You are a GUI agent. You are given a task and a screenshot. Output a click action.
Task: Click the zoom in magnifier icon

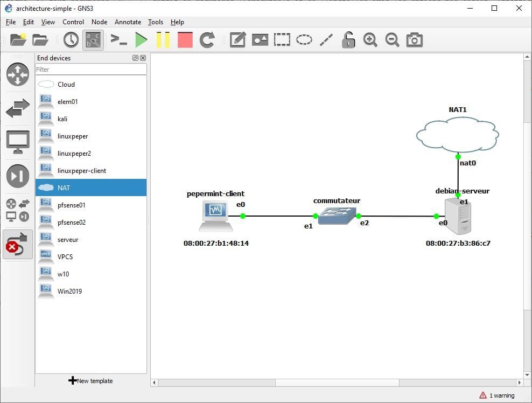370,40
